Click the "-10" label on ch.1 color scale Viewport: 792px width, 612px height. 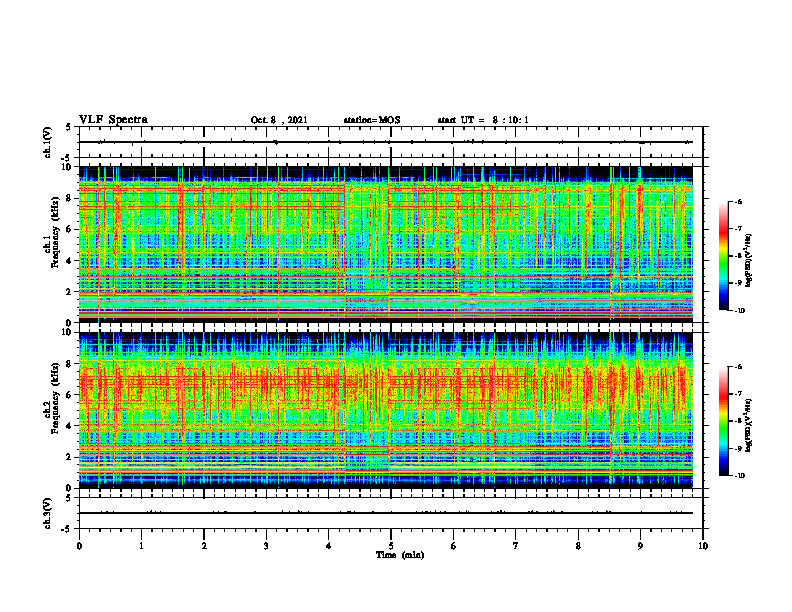[x=739, y=311]
